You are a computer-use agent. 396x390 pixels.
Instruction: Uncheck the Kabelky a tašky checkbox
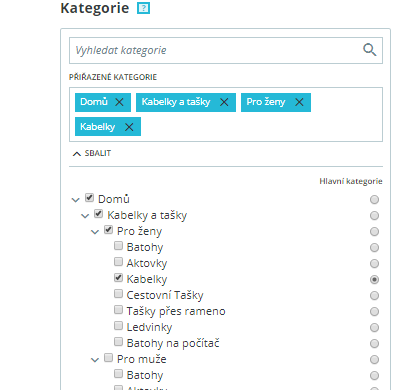(98, 214)
